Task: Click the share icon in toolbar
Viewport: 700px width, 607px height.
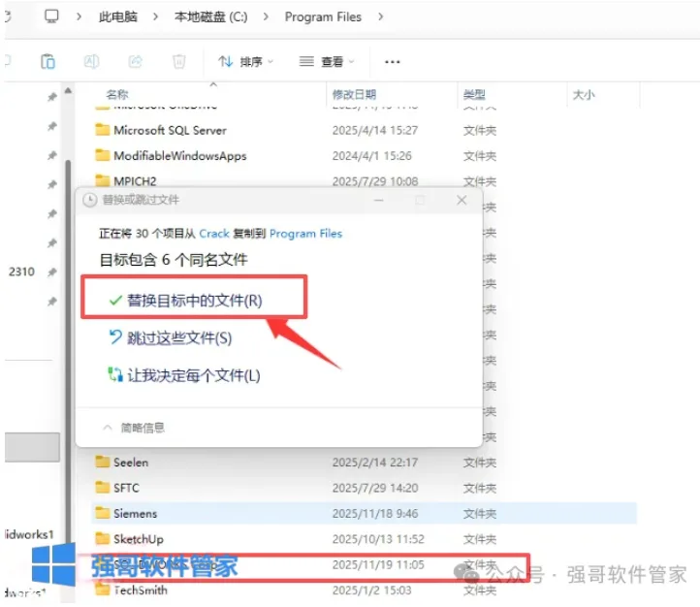Action: [x=136, y=61]
